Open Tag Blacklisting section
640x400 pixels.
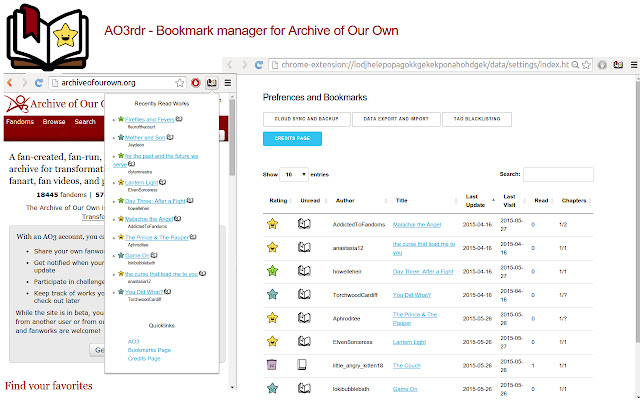tap(477, 119)
